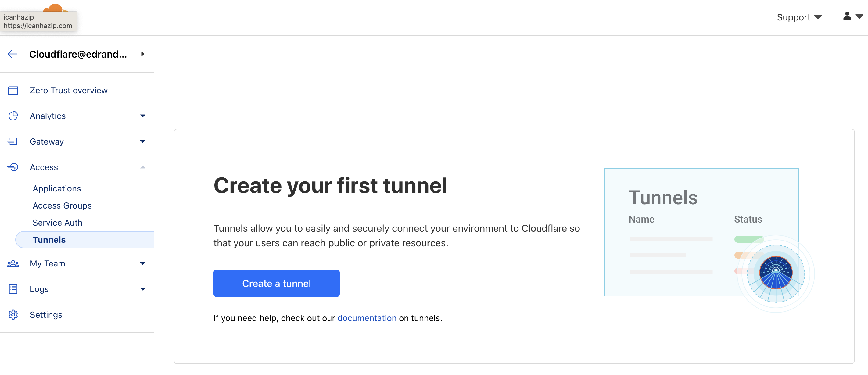This screenshot has width=868, height=375.
Task: Expand the Logs dropdown arrow
Action: pos(142,289)
